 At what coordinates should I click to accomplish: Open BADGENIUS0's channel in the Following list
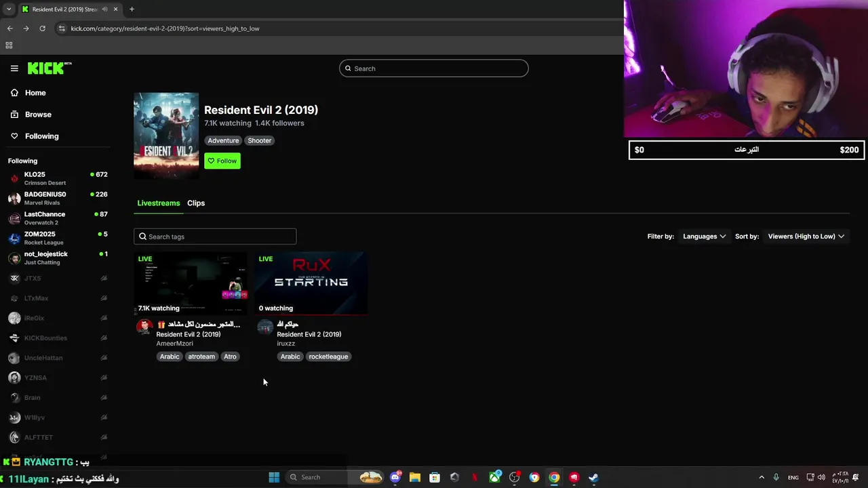(58, 198)
